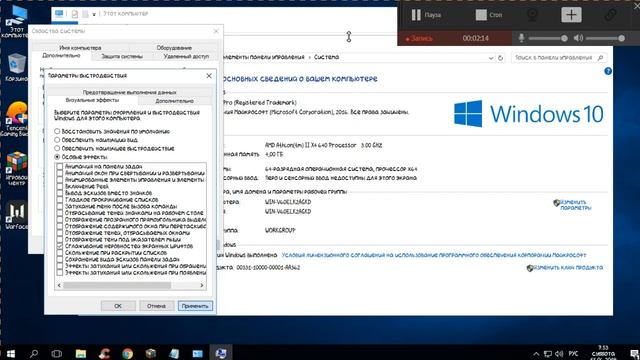Open Защита системы tab

coord(122,56)
